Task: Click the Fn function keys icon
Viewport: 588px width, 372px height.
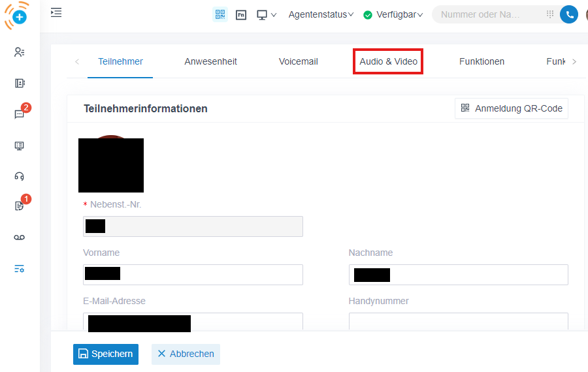Action: pyautogui.click(x=241, y=14)
